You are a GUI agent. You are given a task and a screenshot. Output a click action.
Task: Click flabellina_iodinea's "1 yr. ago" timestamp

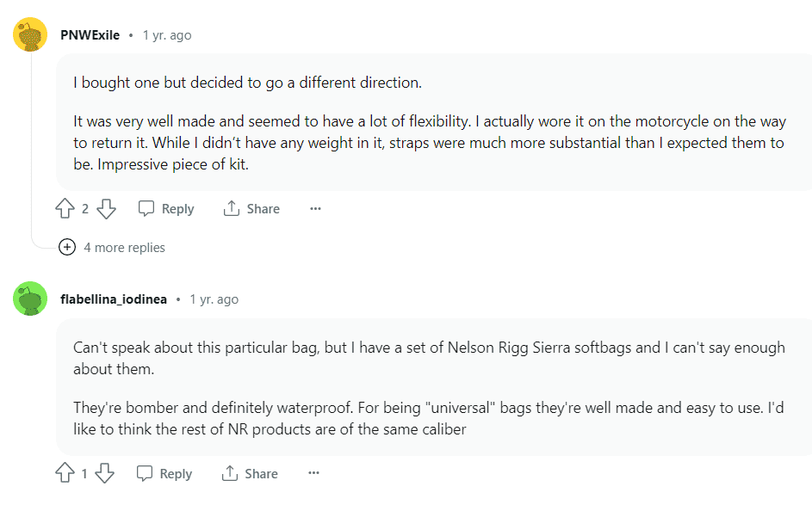click(214, 299)
